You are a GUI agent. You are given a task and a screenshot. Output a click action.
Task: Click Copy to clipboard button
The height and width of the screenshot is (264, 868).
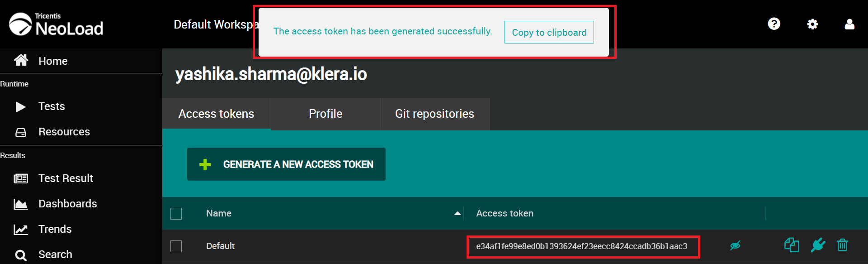click(549, 32)
